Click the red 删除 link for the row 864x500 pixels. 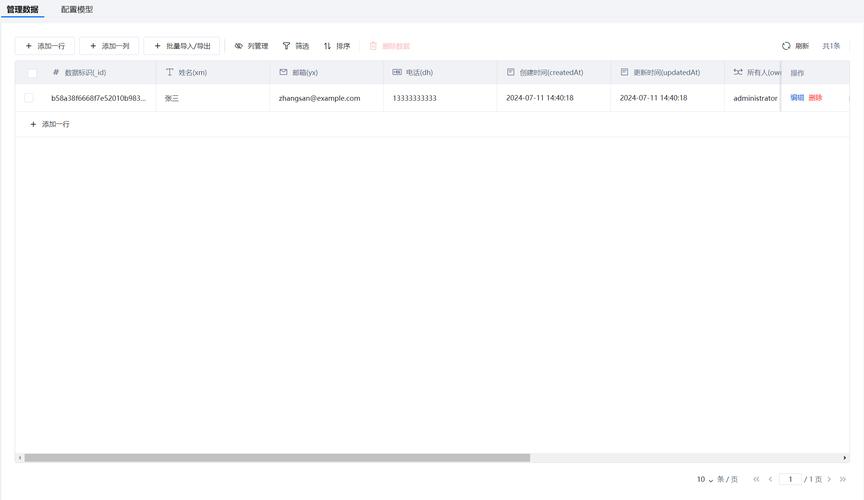coord(816,98)
